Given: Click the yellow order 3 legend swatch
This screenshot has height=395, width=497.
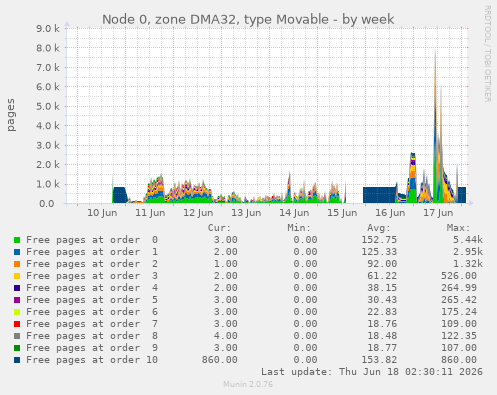Looking at the screenshot, I should click(17, 276).
